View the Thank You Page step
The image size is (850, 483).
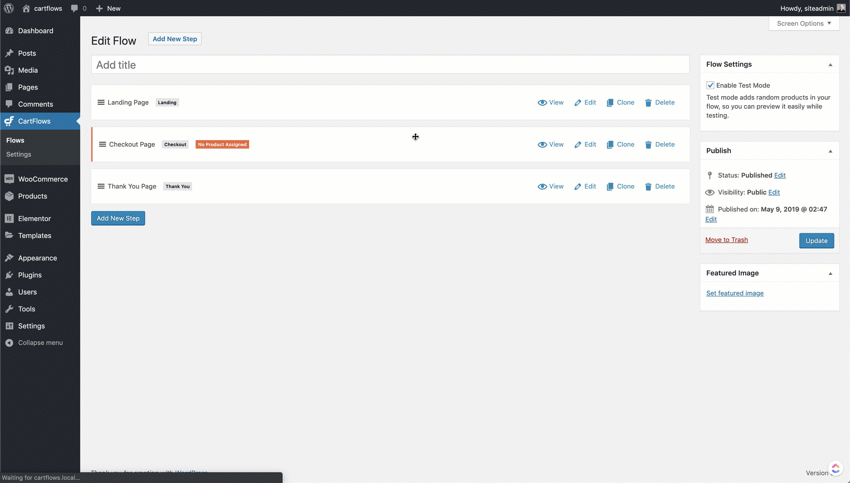click(x=550, y=186)
